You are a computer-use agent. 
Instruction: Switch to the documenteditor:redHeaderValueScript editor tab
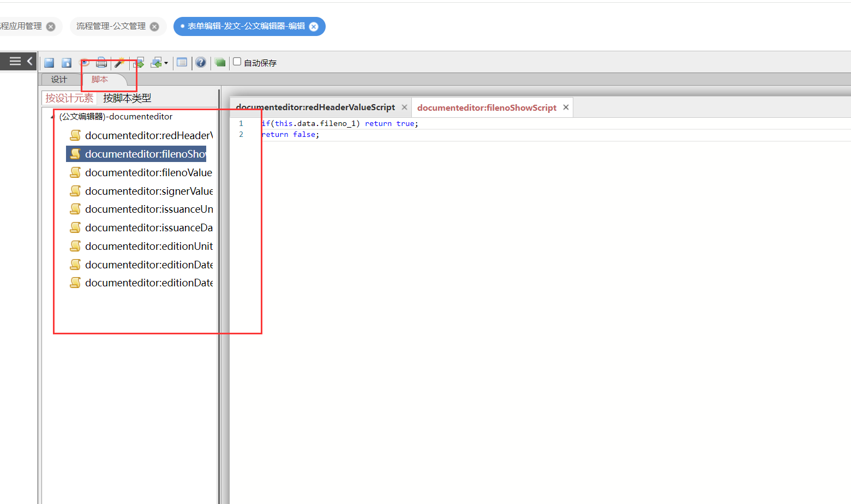pos(315,107)
